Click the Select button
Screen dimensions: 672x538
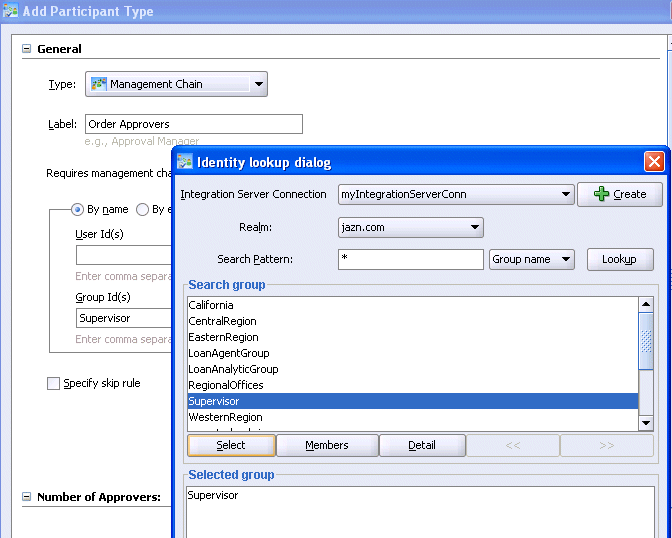click(x=231, y=445)
